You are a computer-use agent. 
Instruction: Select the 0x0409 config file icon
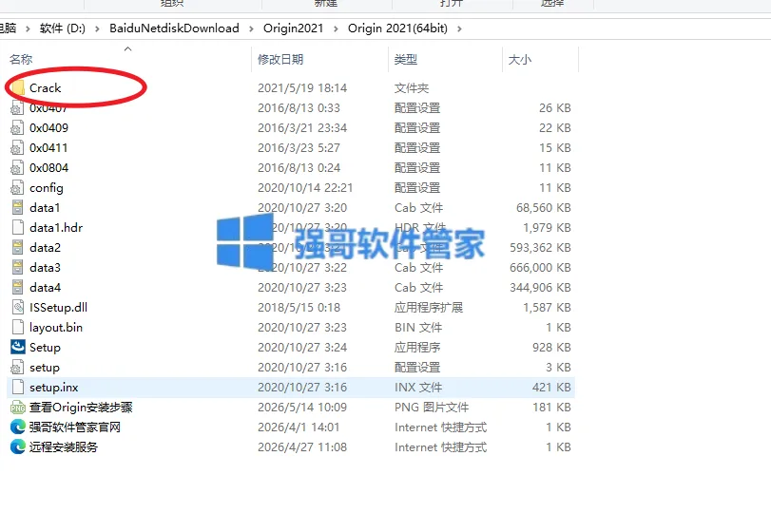point(17,127)
